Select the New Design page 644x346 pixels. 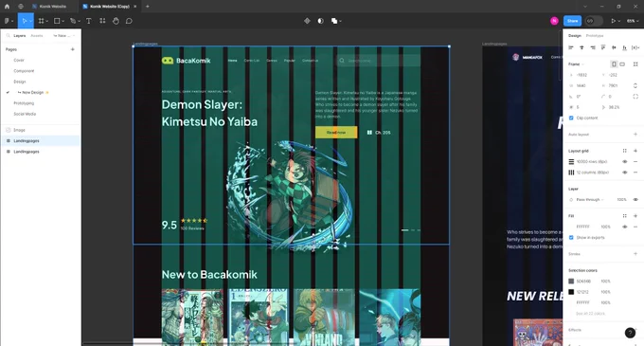(32, 93)
